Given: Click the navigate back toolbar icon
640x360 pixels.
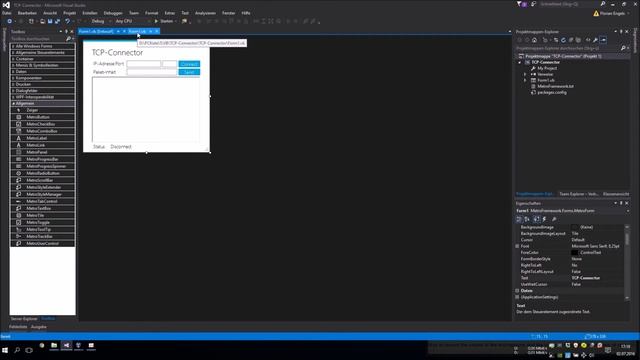Looking at the screenshot, I should point(9,21).
